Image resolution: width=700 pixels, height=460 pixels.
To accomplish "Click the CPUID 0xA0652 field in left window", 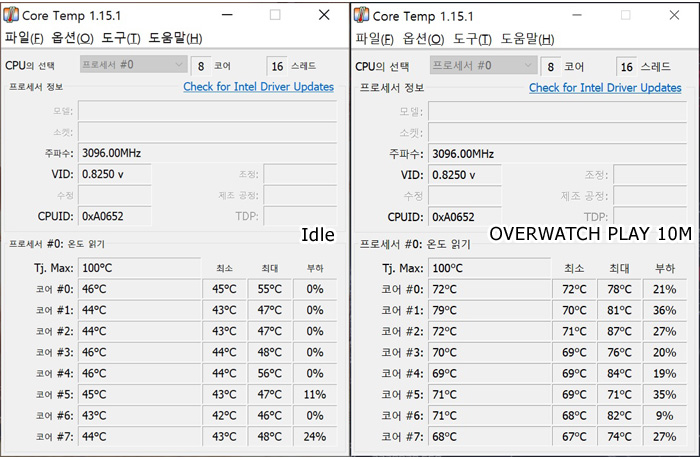I will pyautogui.click(x=115, y=217).
